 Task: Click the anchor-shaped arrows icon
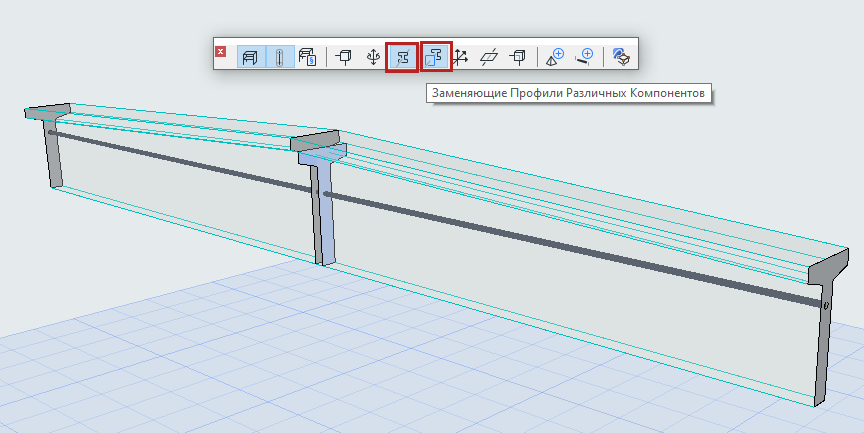373,57
